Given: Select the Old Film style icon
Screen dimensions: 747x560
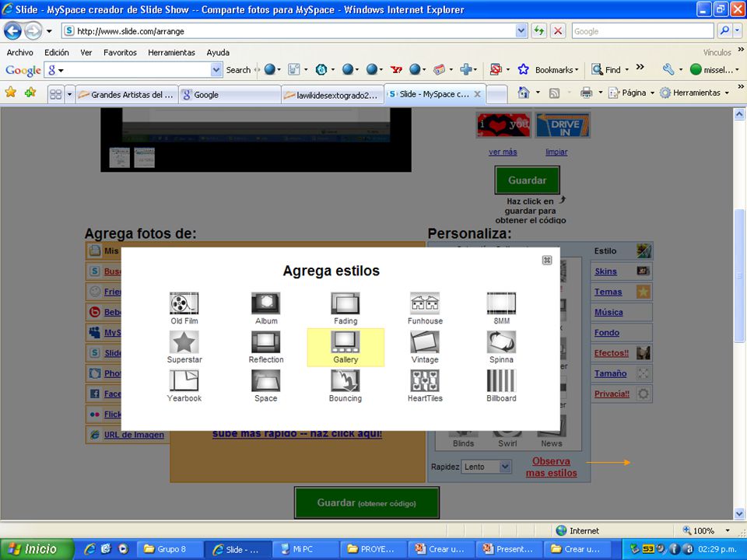Looking at the screenshot, I should (x=184, y=303).
